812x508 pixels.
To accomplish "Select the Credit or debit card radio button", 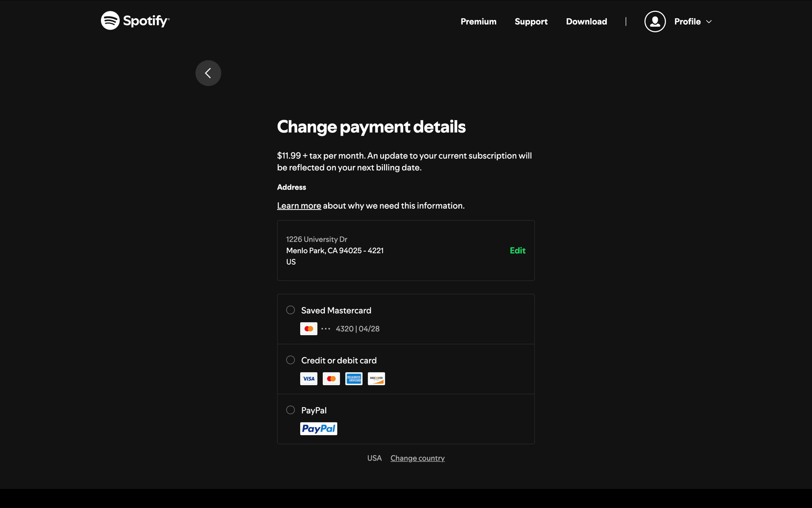I will point(291,360).
